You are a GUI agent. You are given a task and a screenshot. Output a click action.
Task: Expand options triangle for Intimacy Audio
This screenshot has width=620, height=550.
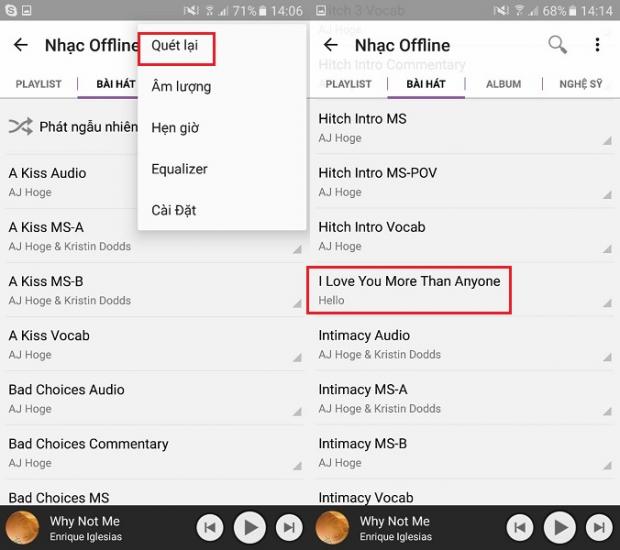(x=607, y=357)
